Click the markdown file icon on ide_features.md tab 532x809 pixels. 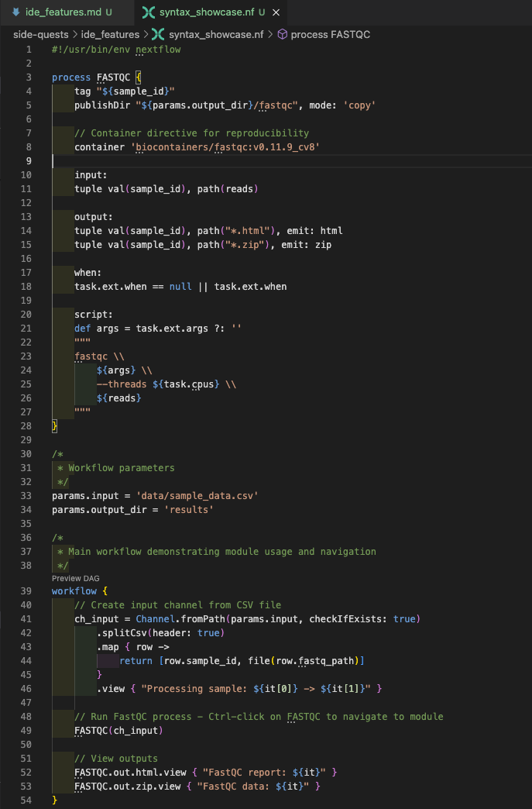[x=16, y=12]
